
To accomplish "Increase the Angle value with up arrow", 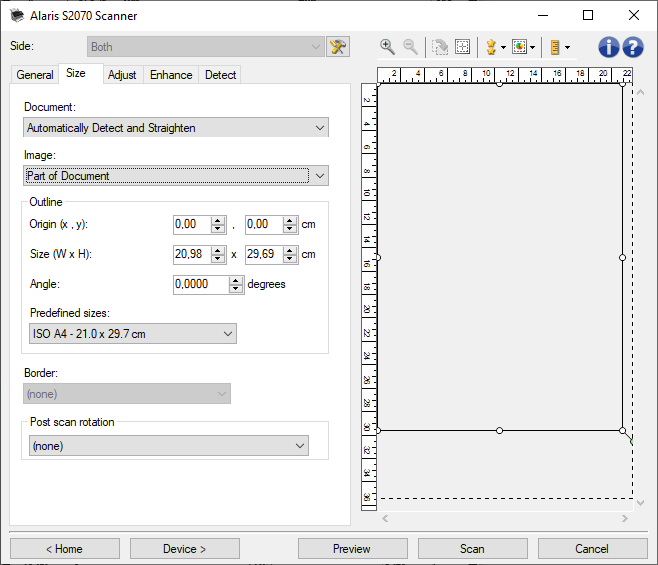I will (237, 280).
